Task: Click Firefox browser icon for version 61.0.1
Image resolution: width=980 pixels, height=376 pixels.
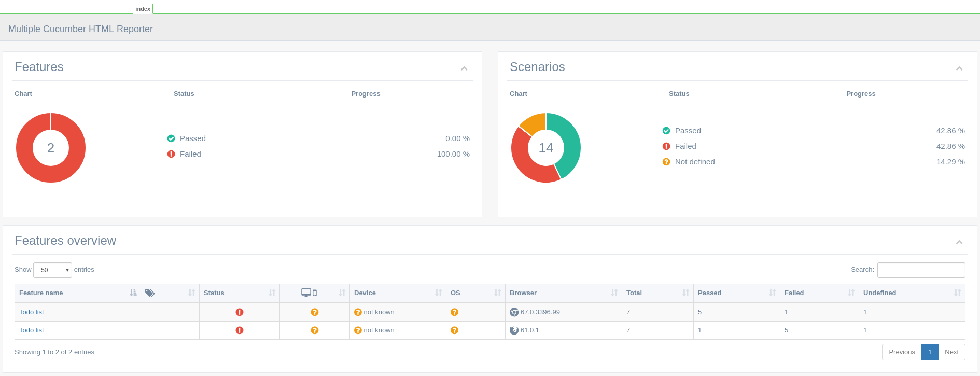Action: 514,330
